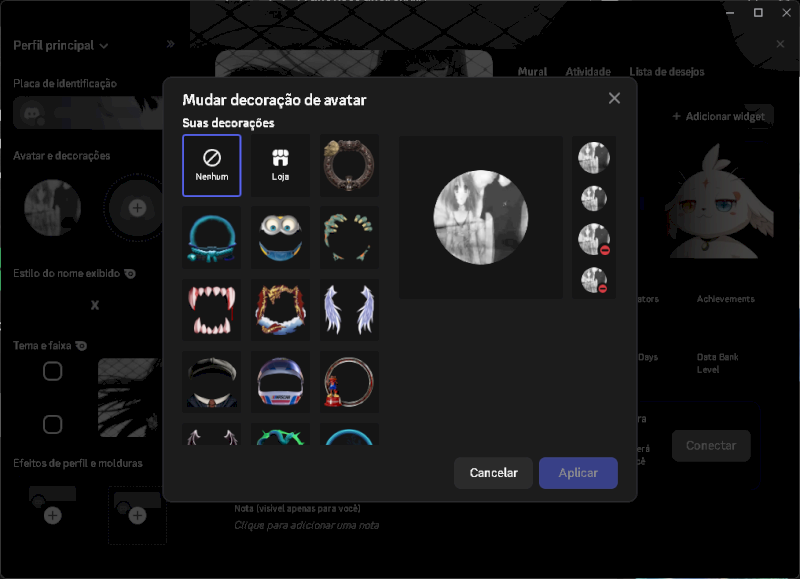800x579 pixels.
Task: Click the top small avatar preview
Action: [x=594, y=157]
